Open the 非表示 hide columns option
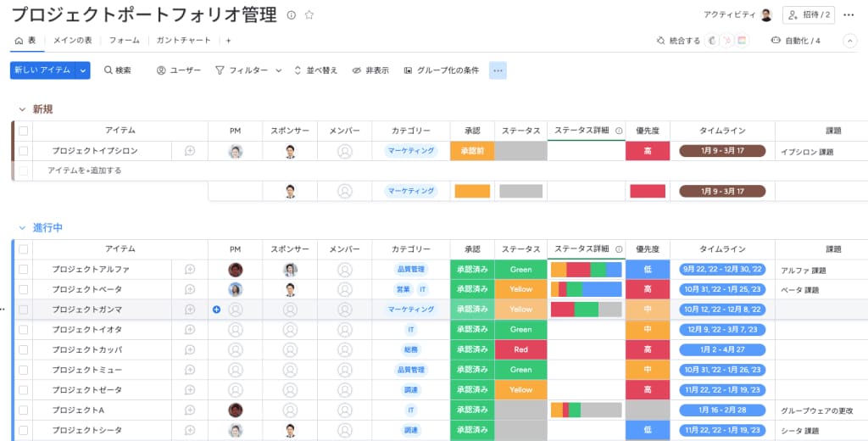This screenshot has width=868, height=441. pyautogui.click(x=370, y=70)
